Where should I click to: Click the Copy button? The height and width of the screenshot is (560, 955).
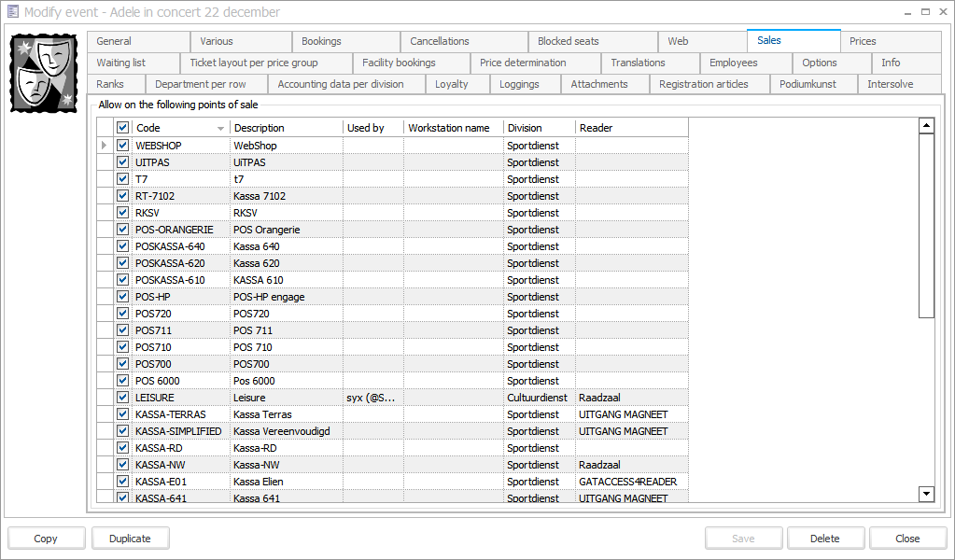46,539
